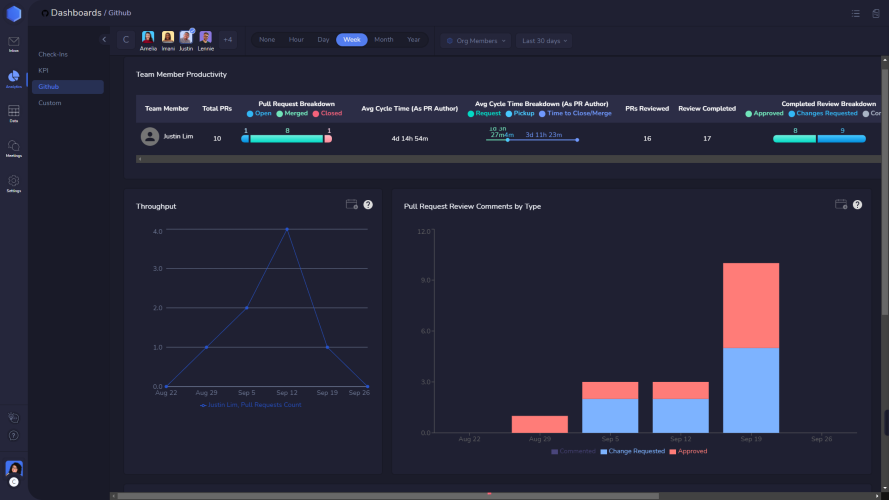Set time grouping to Year
This screenshot has height=500, width=889.
click(413, 40)
